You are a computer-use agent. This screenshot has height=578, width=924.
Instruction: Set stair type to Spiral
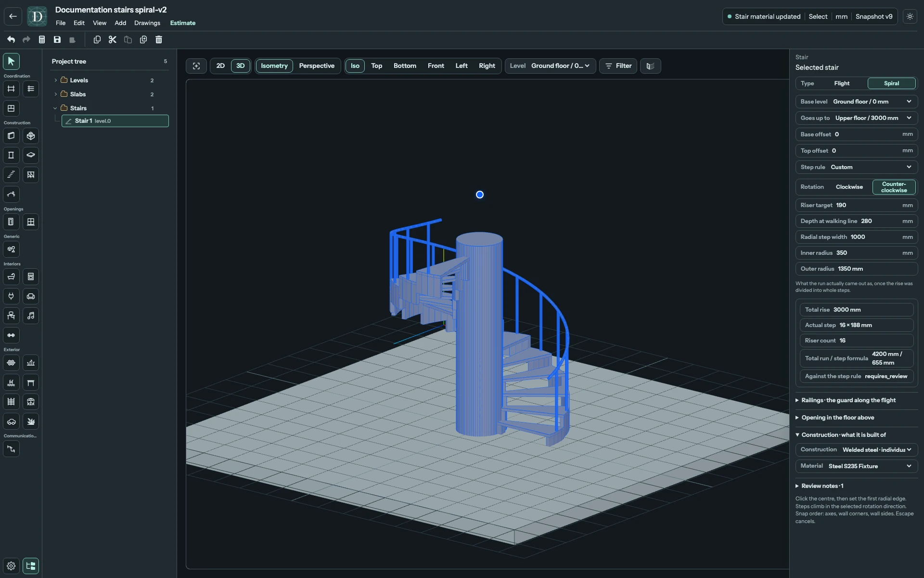coord(891,83)
